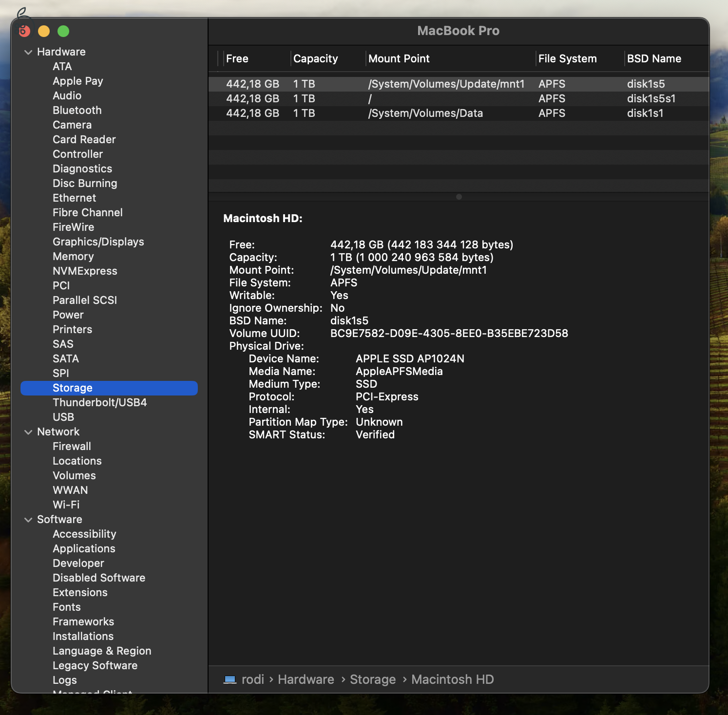Open Power information
The image size is (728, 715).
(x=68, y=315)
